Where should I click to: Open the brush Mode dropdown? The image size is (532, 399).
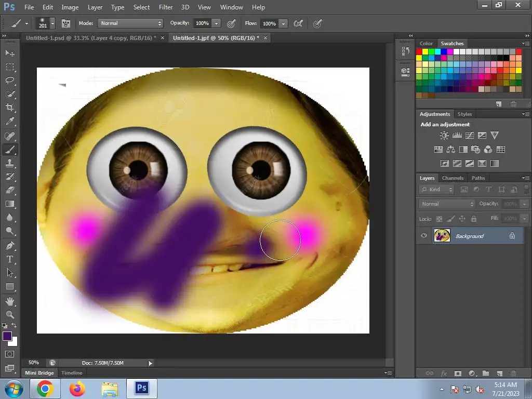tap(130, 23)
